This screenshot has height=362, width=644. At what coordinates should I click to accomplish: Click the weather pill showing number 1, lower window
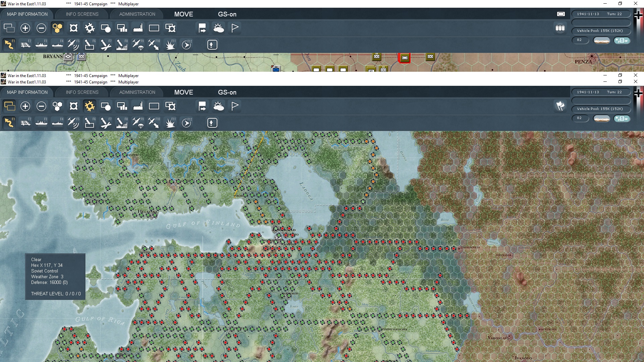click(x=622, y=118)
